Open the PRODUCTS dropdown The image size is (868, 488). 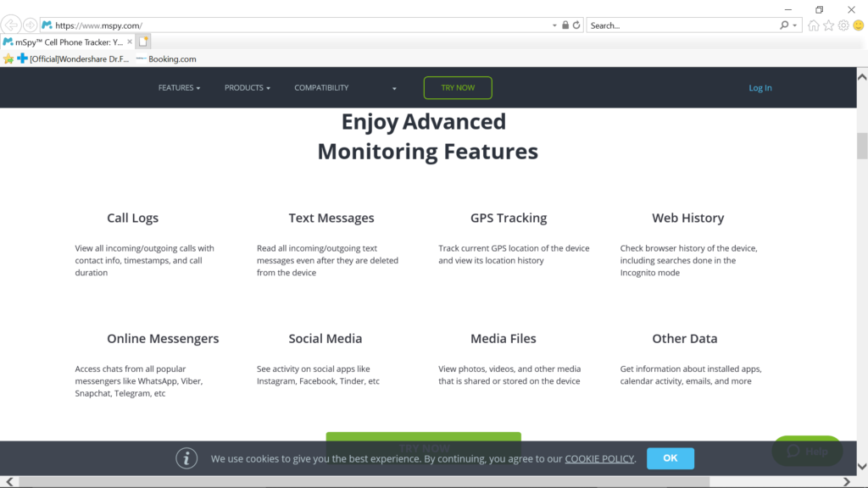pyautogui.click(x=247, y=87)
